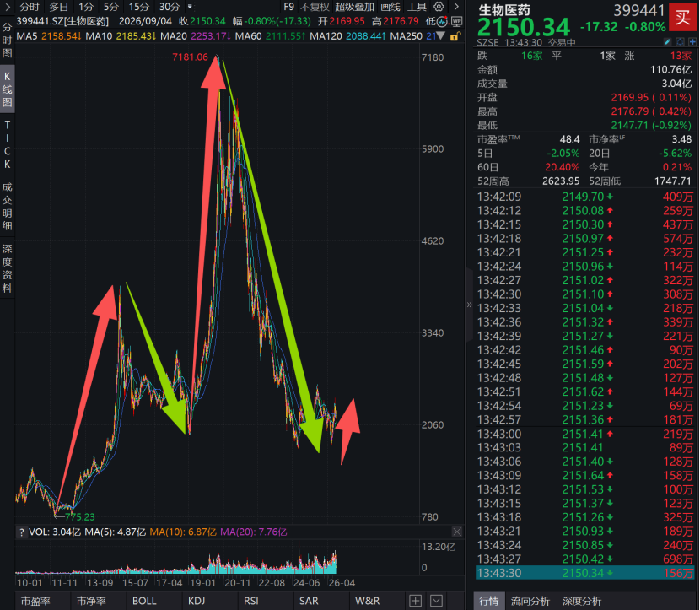Expand the MA indicator list triangle
700x610 pixels.
point(440,36)
